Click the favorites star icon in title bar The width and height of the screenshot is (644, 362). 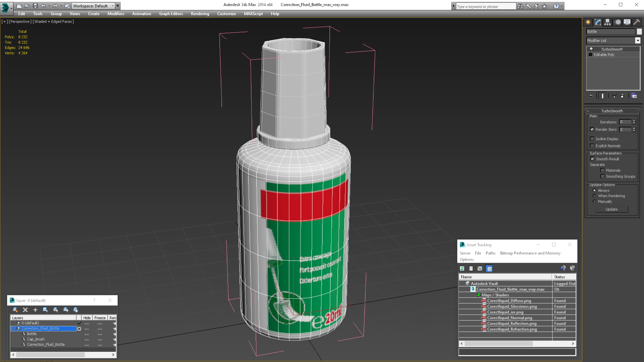pos(544,6)
